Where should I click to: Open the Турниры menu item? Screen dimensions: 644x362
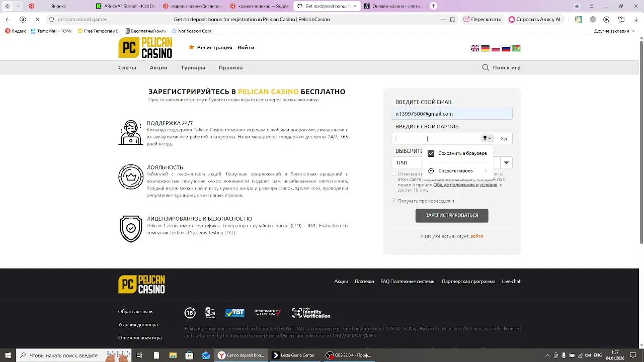pos(193,67)
